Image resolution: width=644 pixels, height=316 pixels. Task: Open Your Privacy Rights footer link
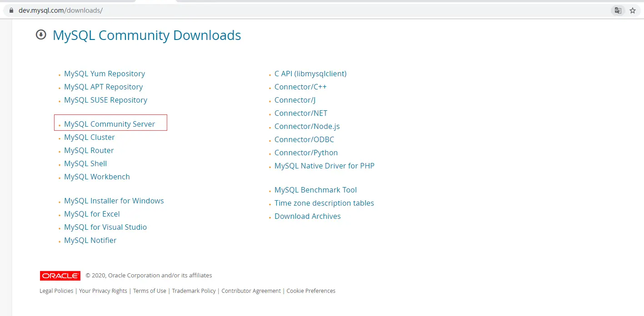click(x=103, y=291)
